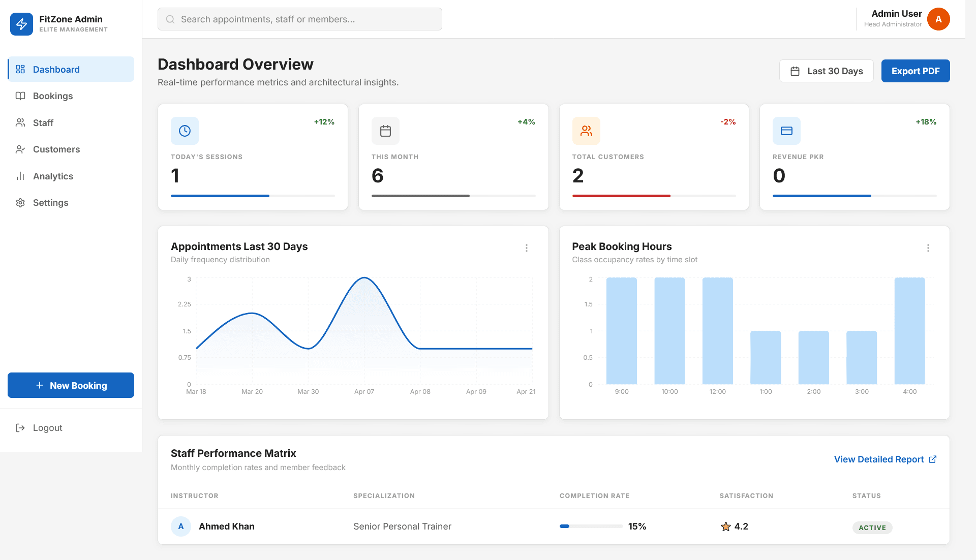Open the Last 30 Days date selector

pos(826,71)
